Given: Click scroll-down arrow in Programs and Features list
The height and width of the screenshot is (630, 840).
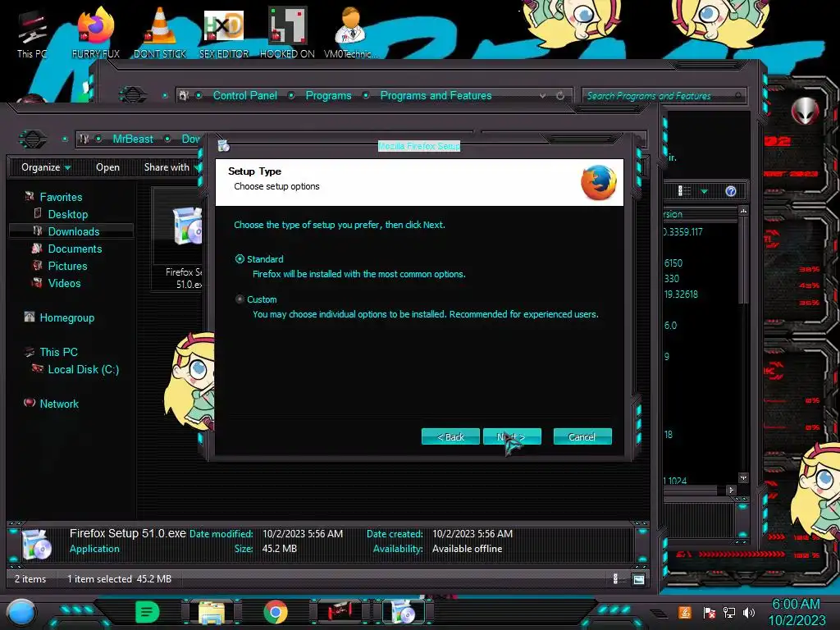Looking at the screenshot, I should (743, 478).
